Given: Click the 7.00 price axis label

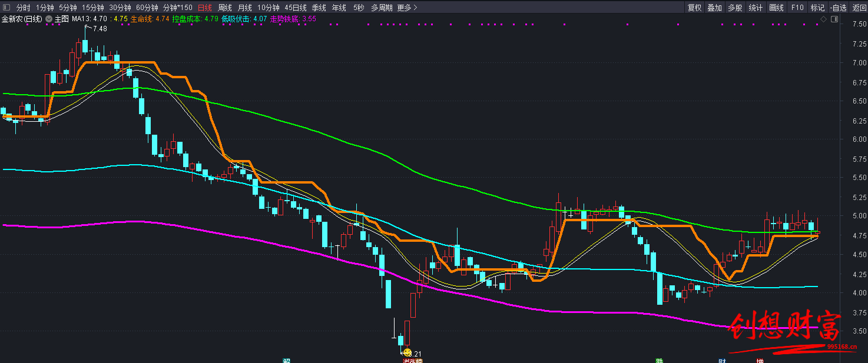Looking at the screenshot, I should click(x=859, y=62).
